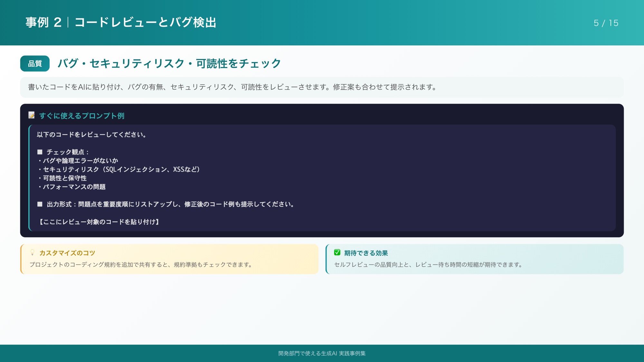Click the description starting 書いたコードをAIに貼り付け
The width and height of the screenshot is (644, 362).
(232, 87)
